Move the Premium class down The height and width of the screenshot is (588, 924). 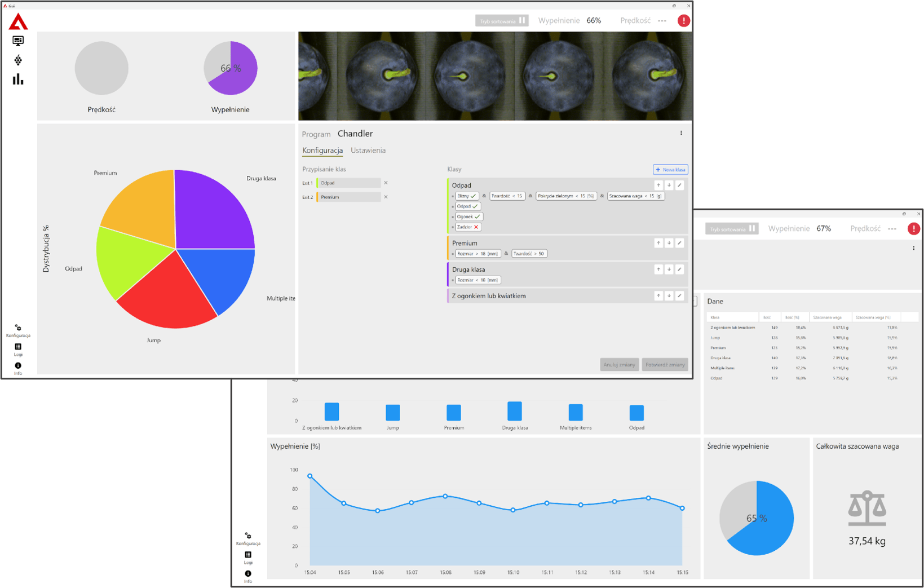click(669, 243)
